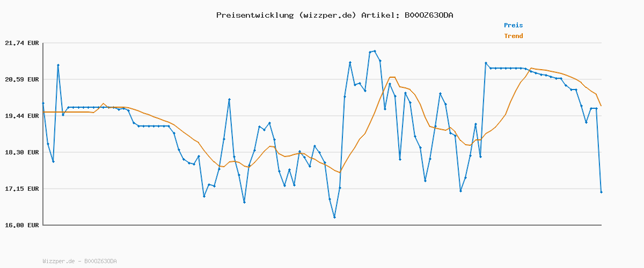Click the 17.15 EUR axis label
The height and width of the screenshot is (268, 644).
pyautogui.click(x=21, y=189)
